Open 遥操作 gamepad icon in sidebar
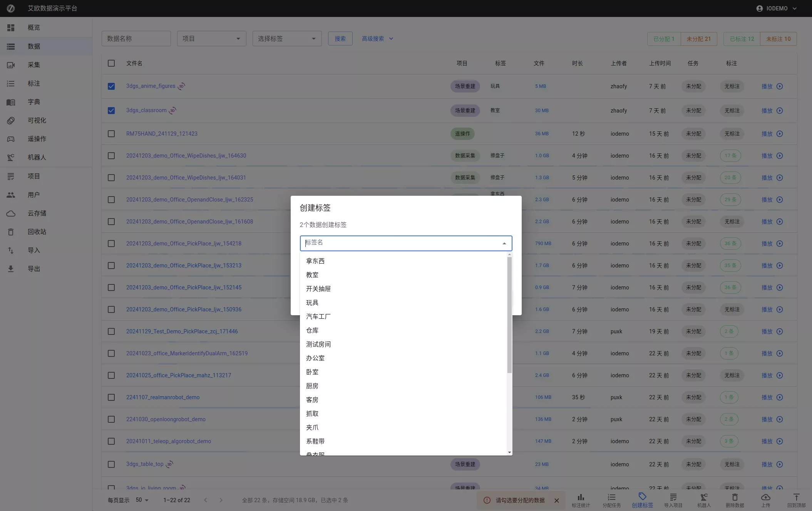Image resolution: width=812 pixels, height=511 pixels. (x=11, y=139)
